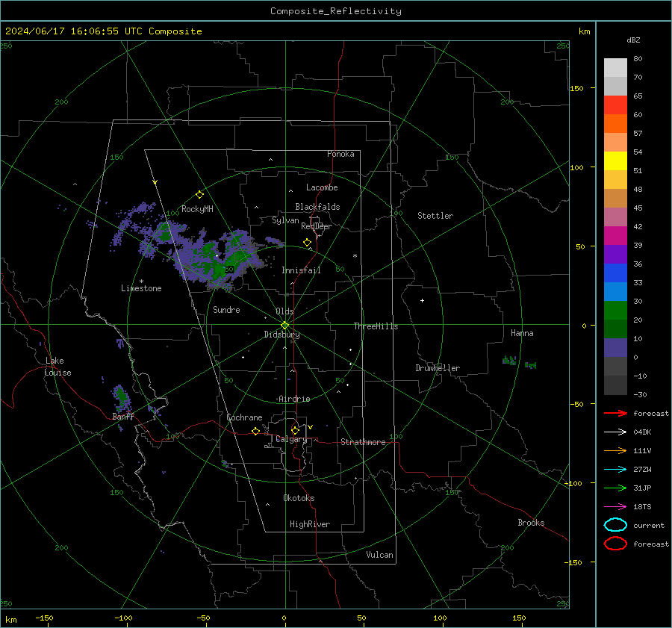
Task: Click the ThreeHills town label
Action: click(376, 326)
